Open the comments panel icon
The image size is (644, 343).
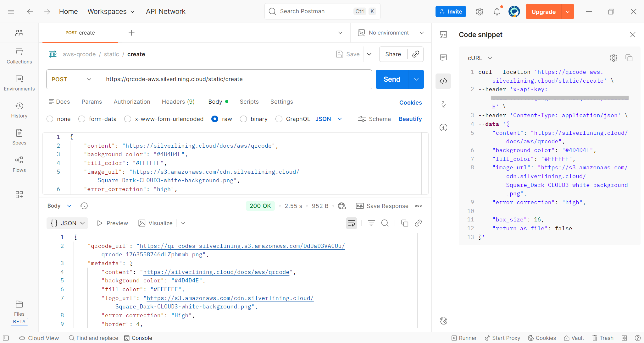[443, 57]
